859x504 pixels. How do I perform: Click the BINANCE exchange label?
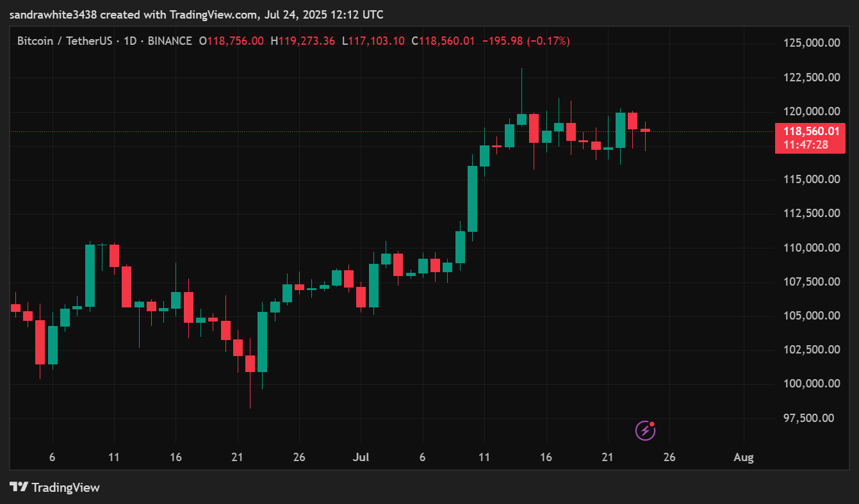[x=170, y=41]
